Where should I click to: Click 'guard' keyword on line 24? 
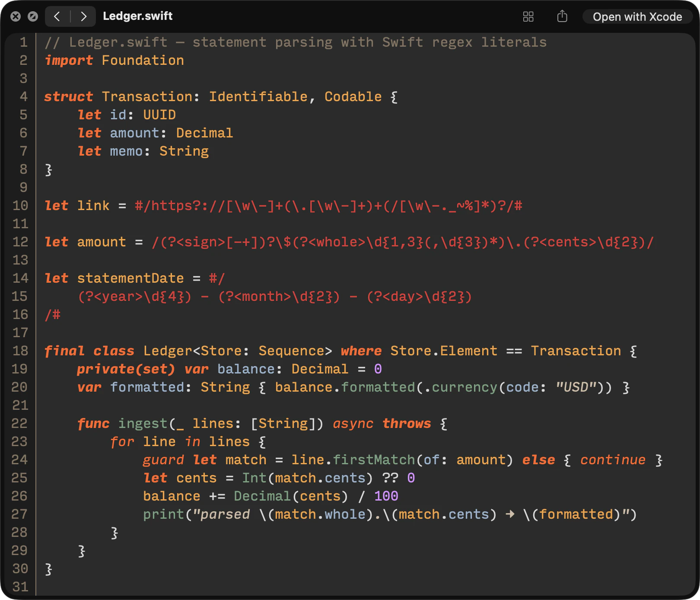(x=163, y=460)
